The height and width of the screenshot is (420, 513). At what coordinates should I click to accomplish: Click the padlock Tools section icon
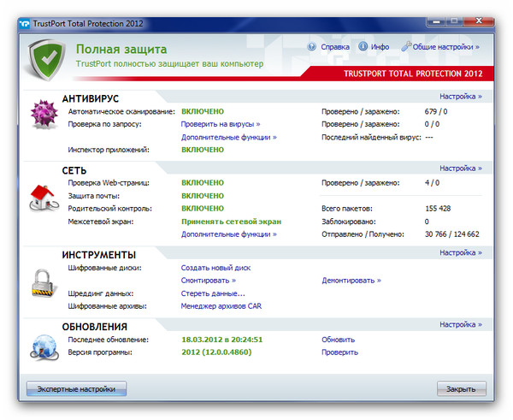pyautogui.click(x=43, y=281)
